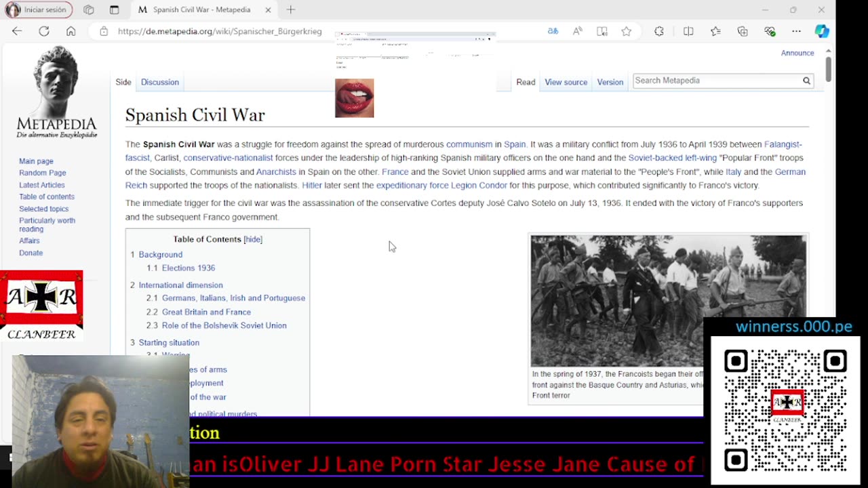Open the favorites list icon
The width and height of the screenshot is (868, 488).
pos(715,31)
